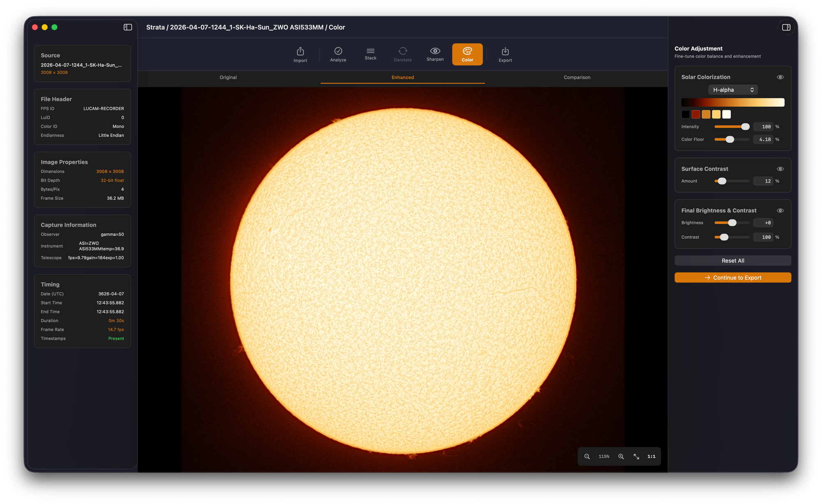Zoom in with the magnifier plus icon
Image resolution: width=822 pixels, height=504 pixels.
(x=621, y=456)
